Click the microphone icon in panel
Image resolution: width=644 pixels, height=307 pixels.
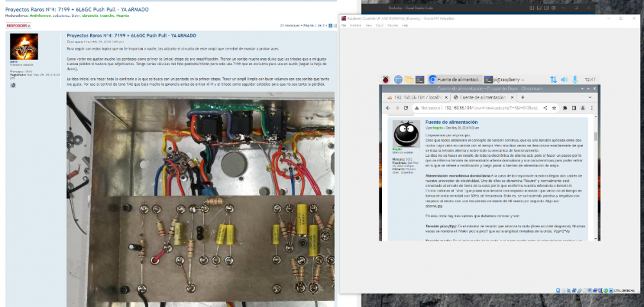pyautogui.click(x=576, y=79)
